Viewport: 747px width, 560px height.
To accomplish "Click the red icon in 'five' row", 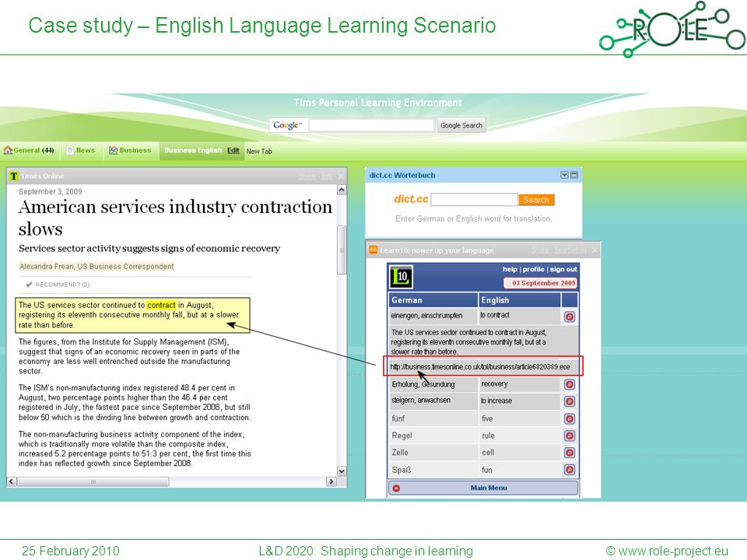I will tap(570, 419).
